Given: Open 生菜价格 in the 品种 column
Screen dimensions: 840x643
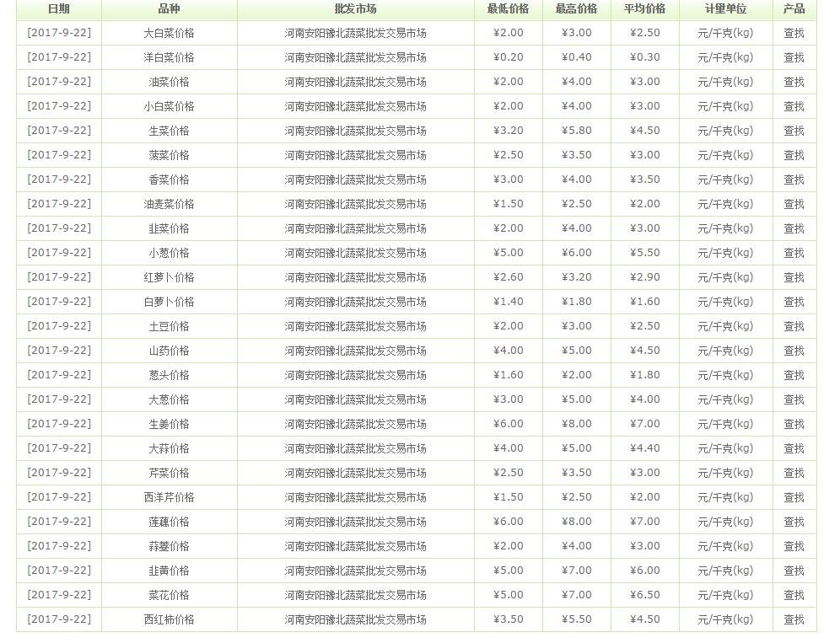Looking at the screenshot, I should [169, 131].
